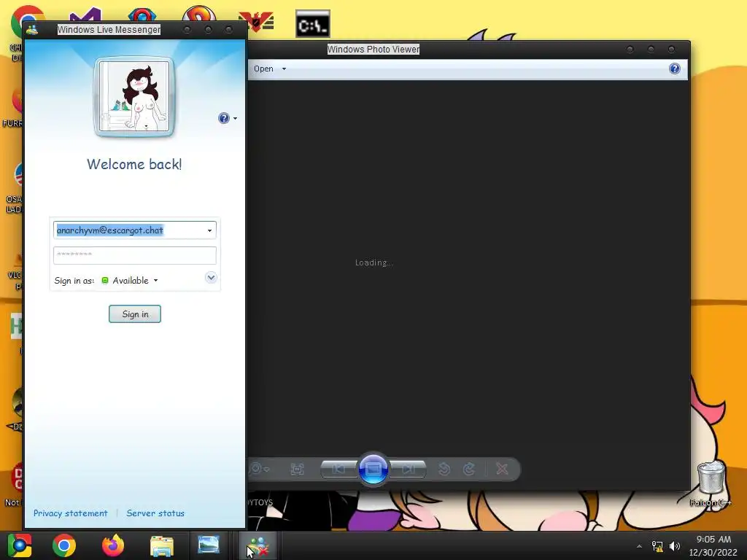The image size is (747, 560).
Task: Go to next photo in Photo Viewer
Action: point(408,469)
